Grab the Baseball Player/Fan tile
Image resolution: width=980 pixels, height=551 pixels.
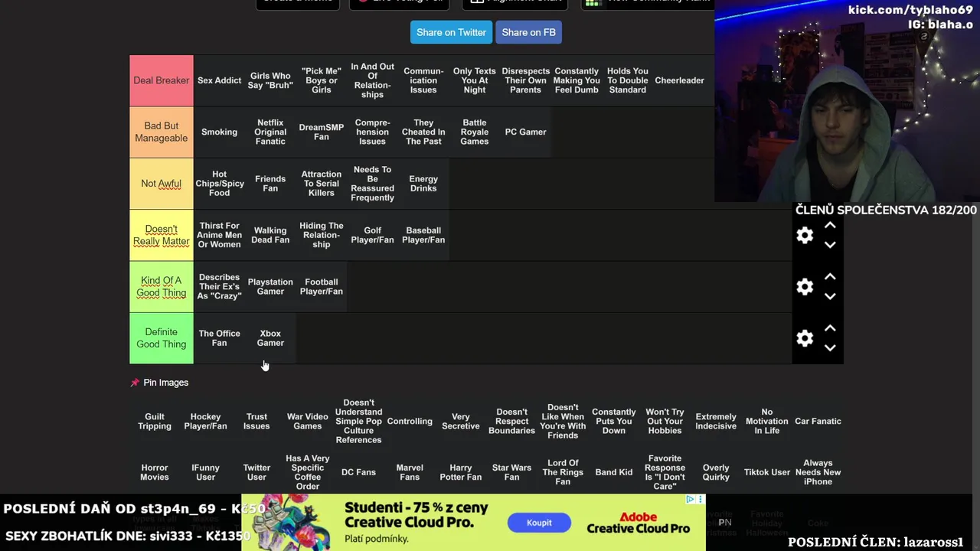[423, 235]
